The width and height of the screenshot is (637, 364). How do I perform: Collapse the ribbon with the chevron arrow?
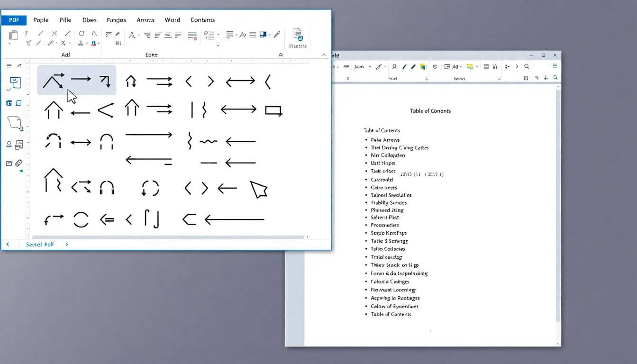click(324, 55)
